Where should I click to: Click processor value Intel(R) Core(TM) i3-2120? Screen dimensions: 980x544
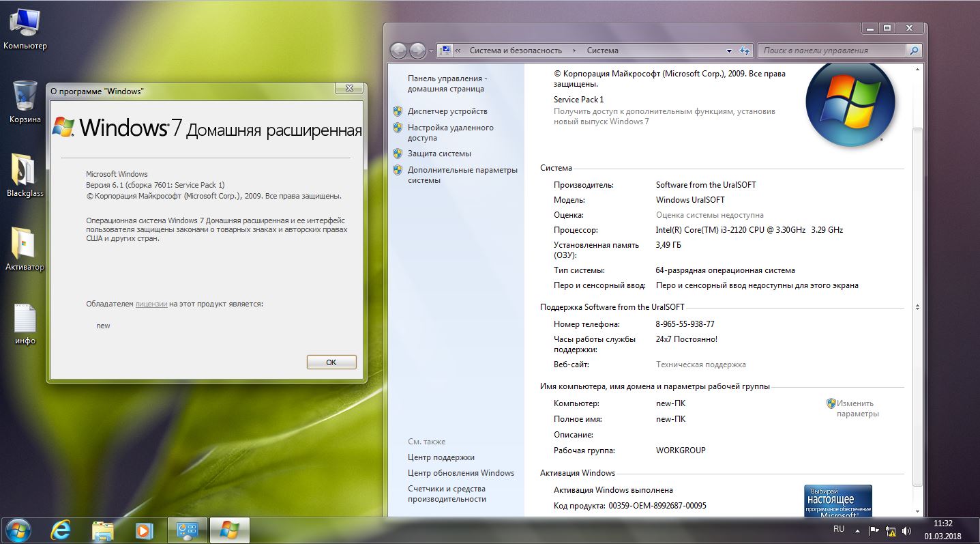(749, 230)
